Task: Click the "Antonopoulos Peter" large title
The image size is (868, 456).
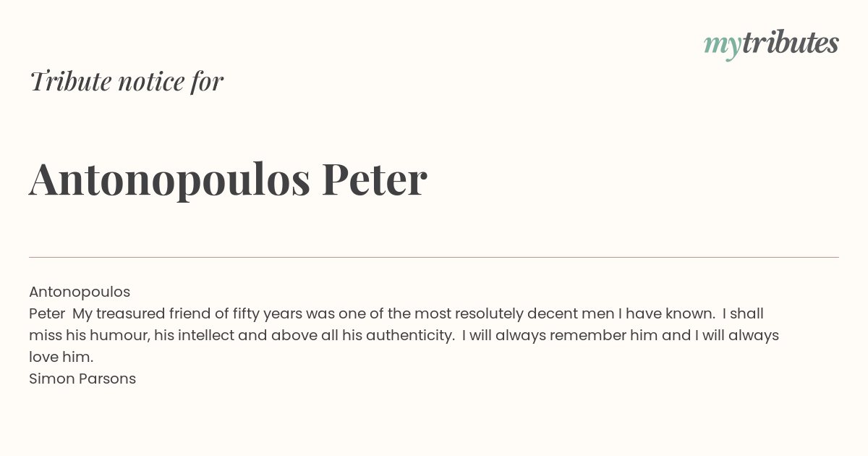Action: 228,180
